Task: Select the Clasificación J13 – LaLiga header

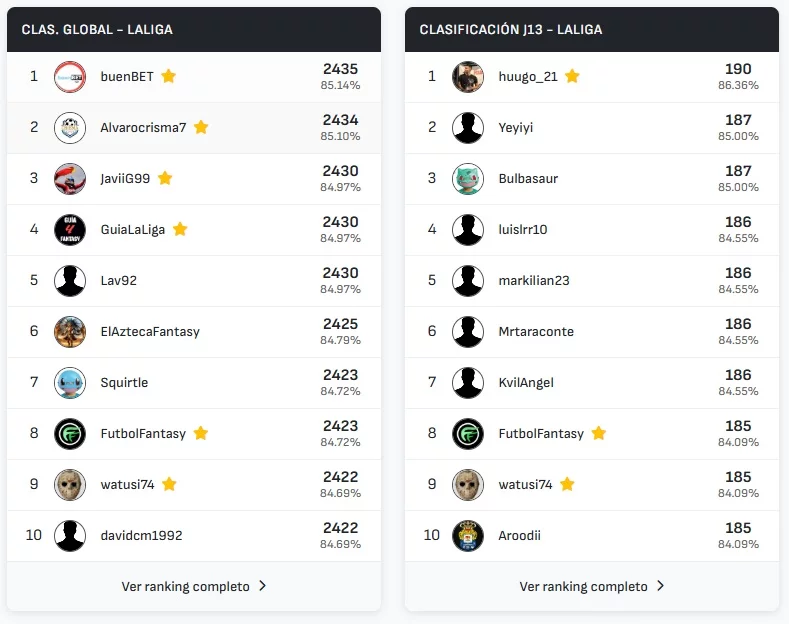Action: click(510, 30)
